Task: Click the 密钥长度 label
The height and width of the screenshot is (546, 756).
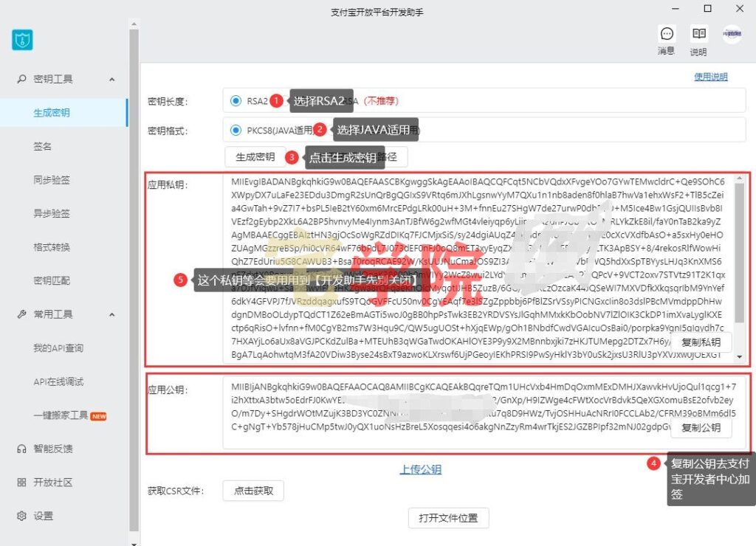Action: (168, 101)
